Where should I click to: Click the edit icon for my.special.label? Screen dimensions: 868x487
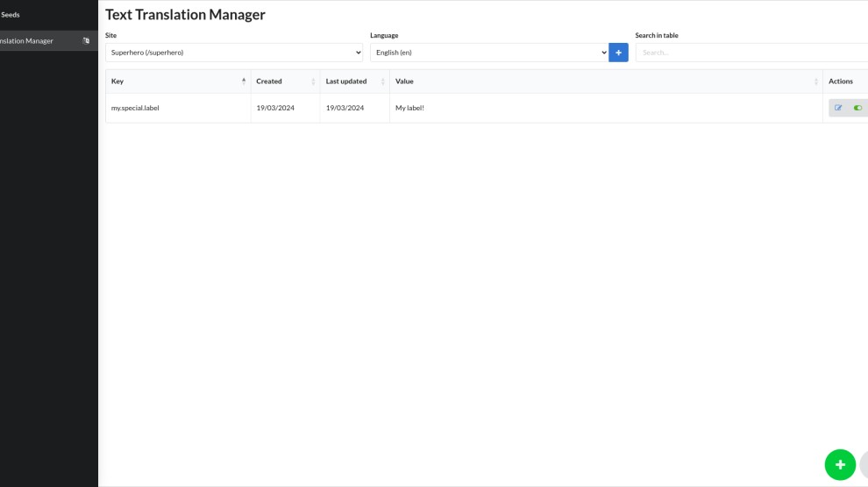pyautogui.click(x=838, y=108)
